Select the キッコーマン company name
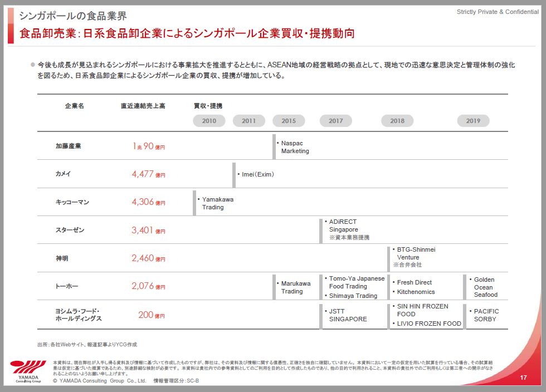The width and height of the screenshot is (546, 392). click(x=72, y=202)
